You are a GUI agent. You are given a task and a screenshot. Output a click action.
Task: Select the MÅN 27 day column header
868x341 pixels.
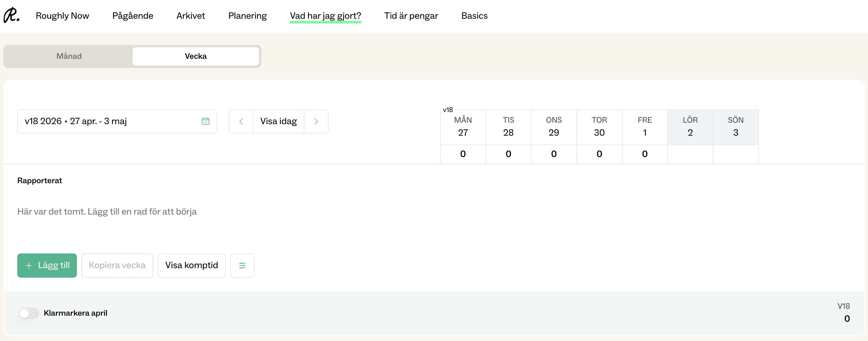pyautogui.click(x=463, y=127)
